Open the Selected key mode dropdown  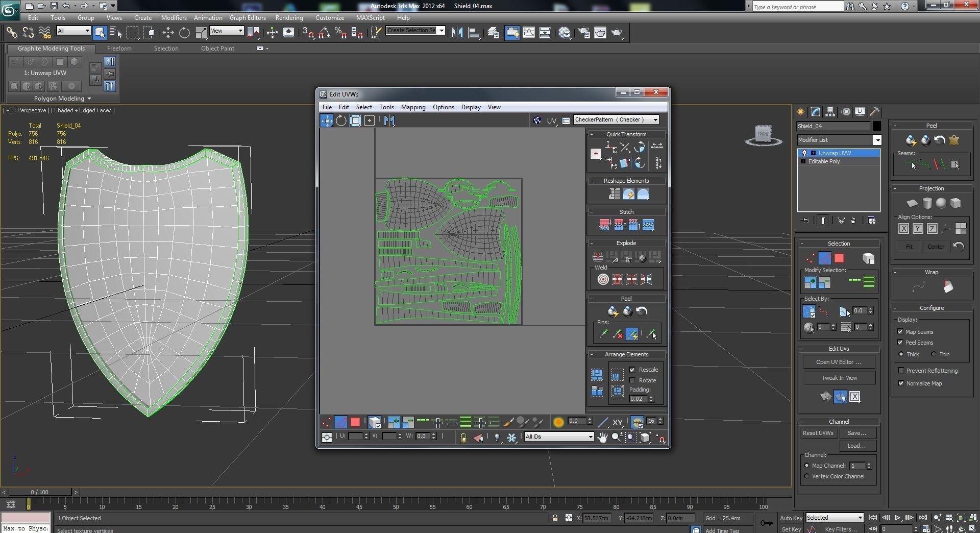point(835,518)
